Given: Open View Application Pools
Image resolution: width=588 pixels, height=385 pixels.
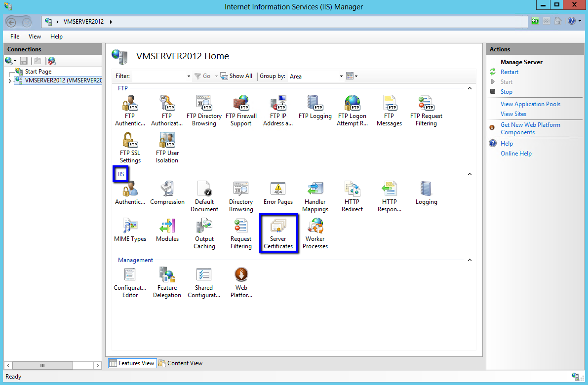Looking at the screenshot, I should [x=530, y=104].
